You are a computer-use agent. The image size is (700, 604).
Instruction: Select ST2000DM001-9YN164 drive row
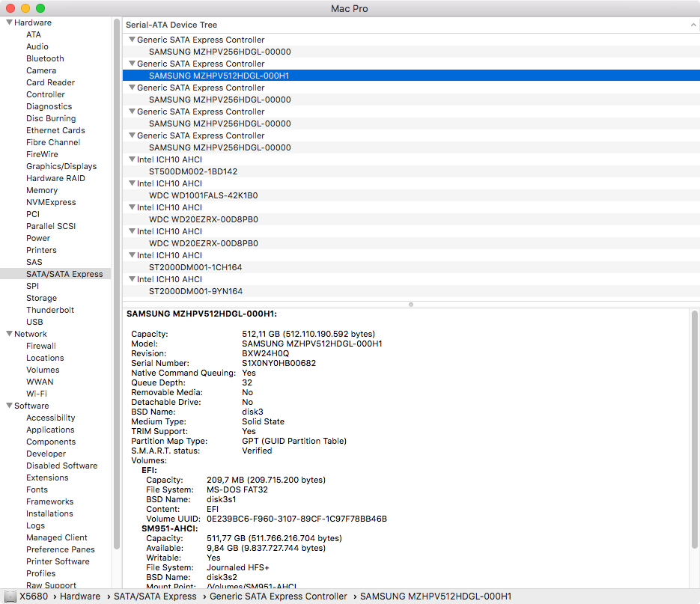pyautogui.click(x=411, y=291)
